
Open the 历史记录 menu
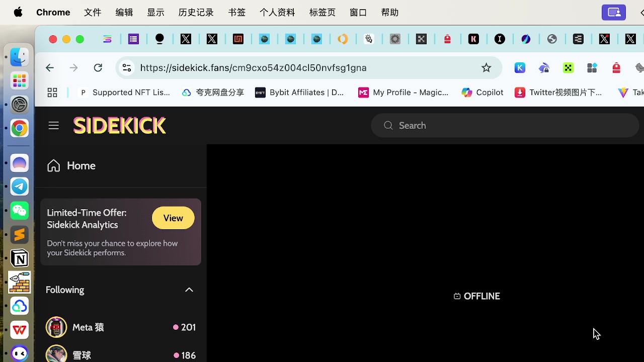pos(196,12)
